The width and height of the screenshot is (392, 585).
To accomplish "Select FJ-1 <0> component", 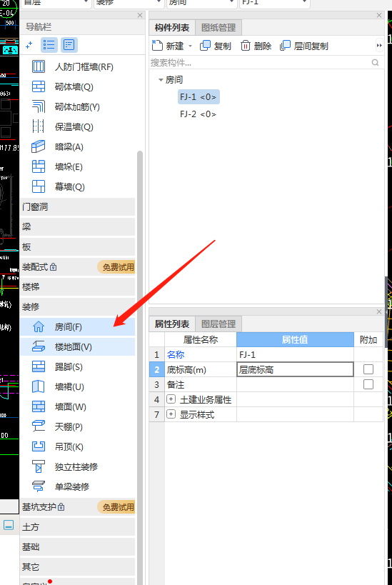I will point(198,97).
